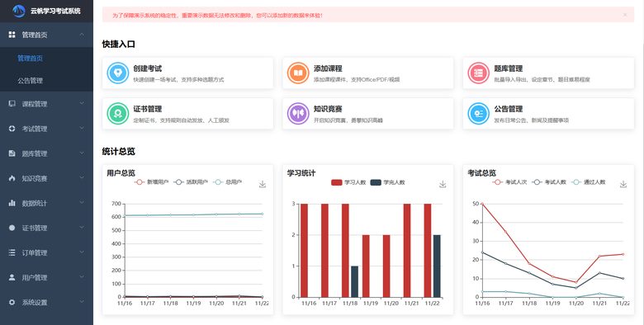Toggle 考试人数 series in legend
644x325 pixels.
pos(549,182)
